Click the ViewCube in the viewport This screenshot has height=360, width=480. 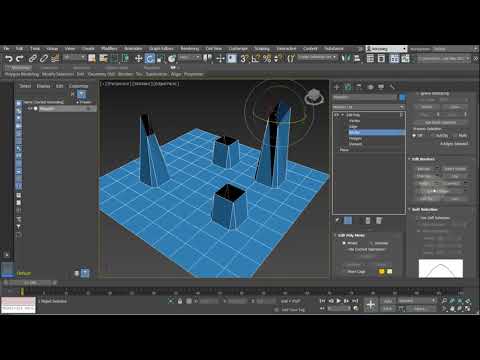(314, 97)
